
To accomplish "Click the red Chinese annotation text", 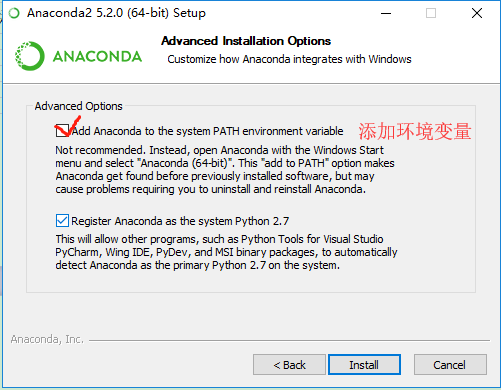I will [415, 131].
